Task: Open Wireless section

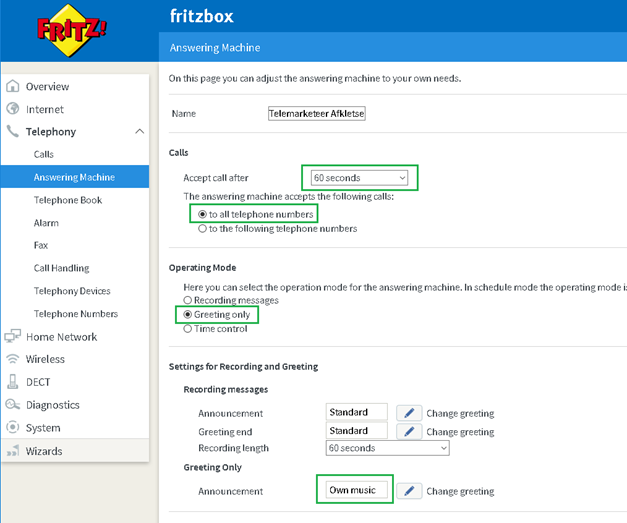Action: pyautogui.click(x=45, y=359)
